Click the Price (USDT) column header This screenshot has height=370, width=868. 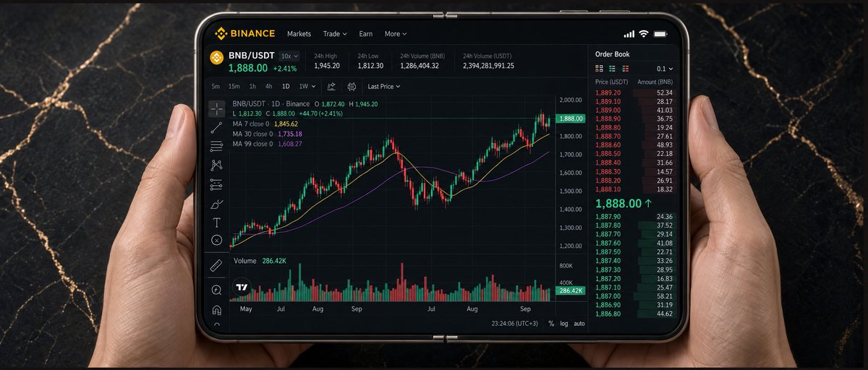611,82
